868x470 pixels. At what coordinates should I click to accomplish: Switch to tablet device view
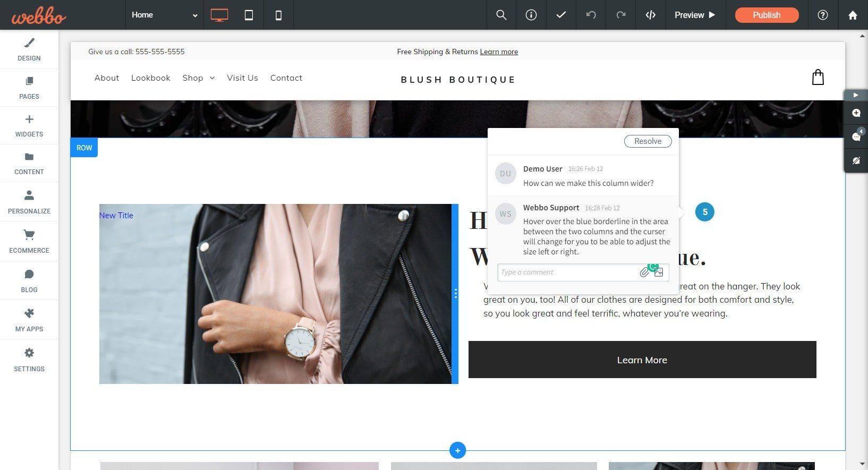coord(249,15)
